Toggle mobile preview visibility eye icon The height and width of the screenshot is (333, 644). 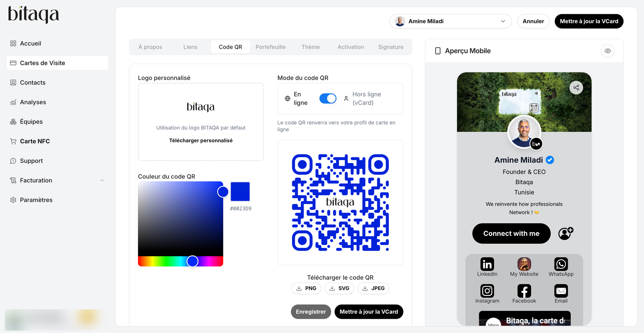[608, 51]
